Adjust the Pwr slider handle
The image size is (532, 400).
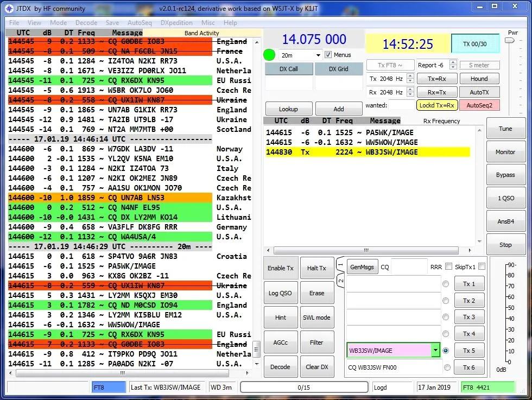510,40
